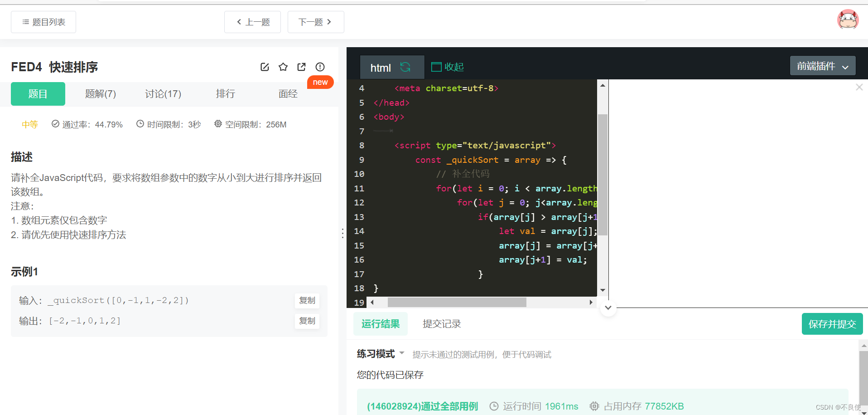868x415 pixels.
Task: Collapse results panel with chevron button
Action: coord(608,308)
